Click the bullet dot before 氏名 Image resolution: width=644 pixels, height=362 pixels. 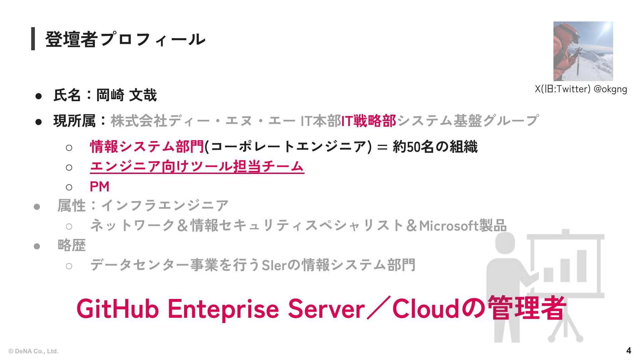coord(39,96)
